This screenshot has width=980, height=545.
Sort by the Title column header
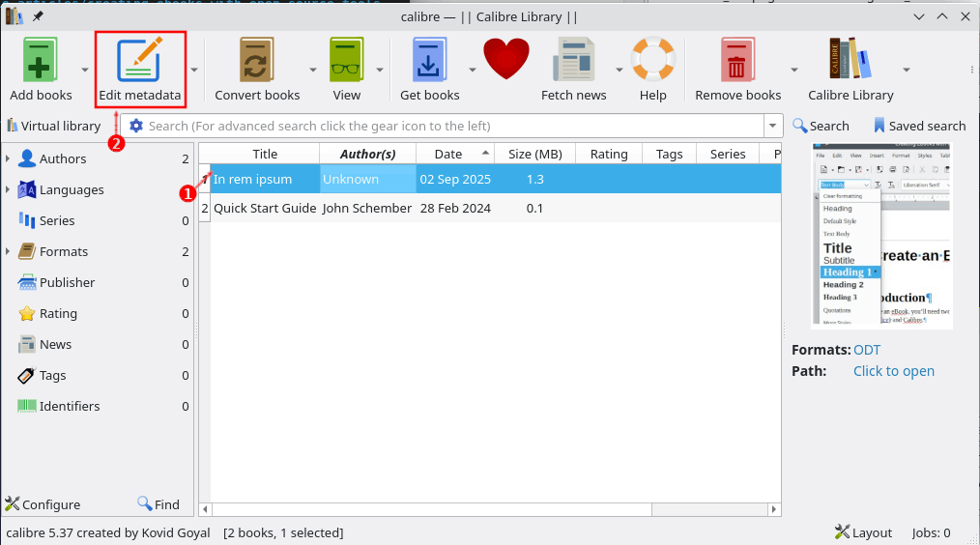pos(265,154)
